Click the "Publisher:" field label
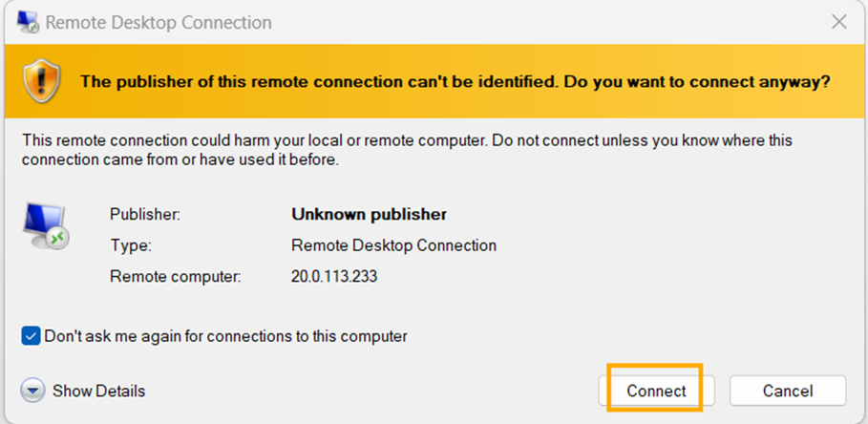868x424 pixels. [x=144, y=214]
